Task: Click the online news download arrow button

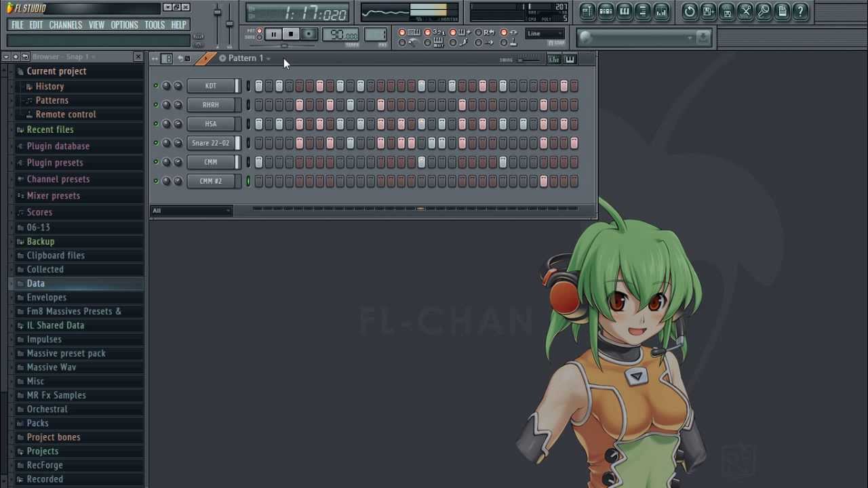Action: pyautogui.click(x=703, y=37)
